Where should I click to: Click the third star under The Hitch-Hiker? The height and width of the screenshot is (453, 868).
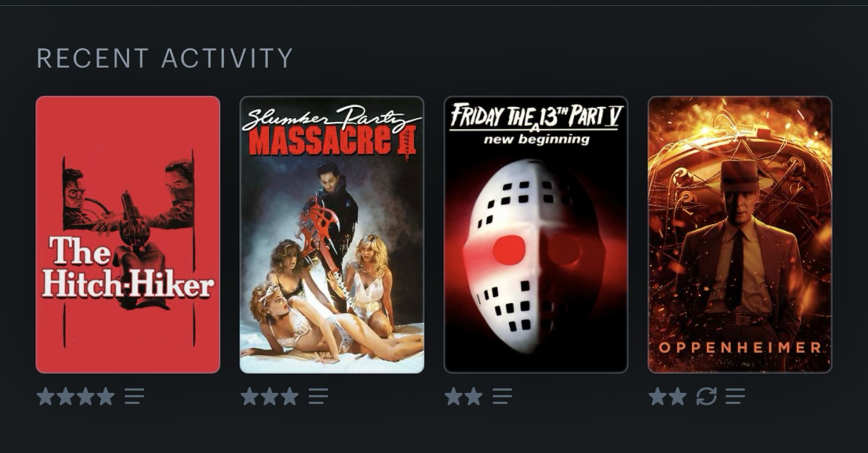tap(85, 397)
